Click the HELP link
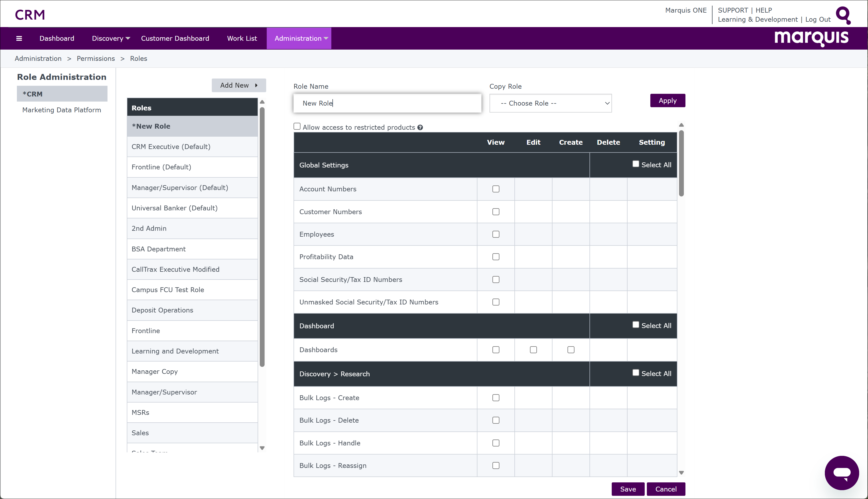The image size is (868, 499). point(764,10)
